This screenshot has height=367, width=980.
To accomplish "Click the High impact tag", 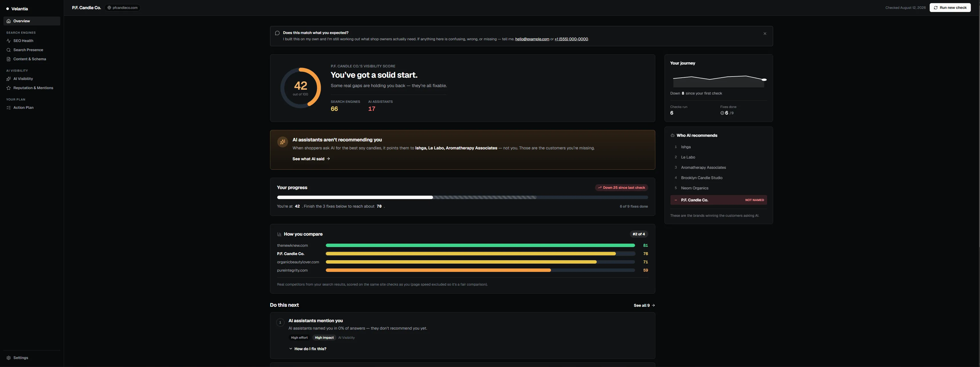I will [x=324, y=338].
